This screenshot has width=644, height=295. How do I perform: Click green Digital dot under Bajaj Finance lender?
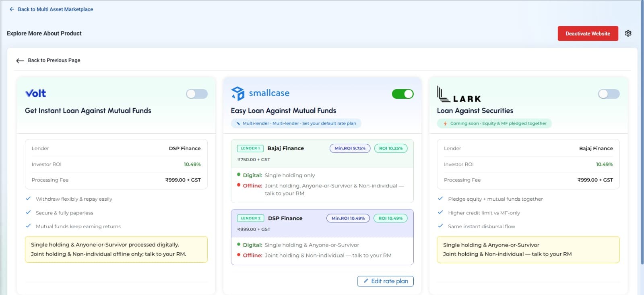(239, 175)
